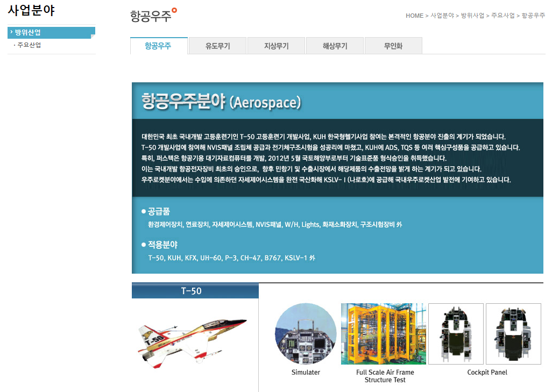Select the second Cockpit Panel thumbnail

[x=513, y=334]
